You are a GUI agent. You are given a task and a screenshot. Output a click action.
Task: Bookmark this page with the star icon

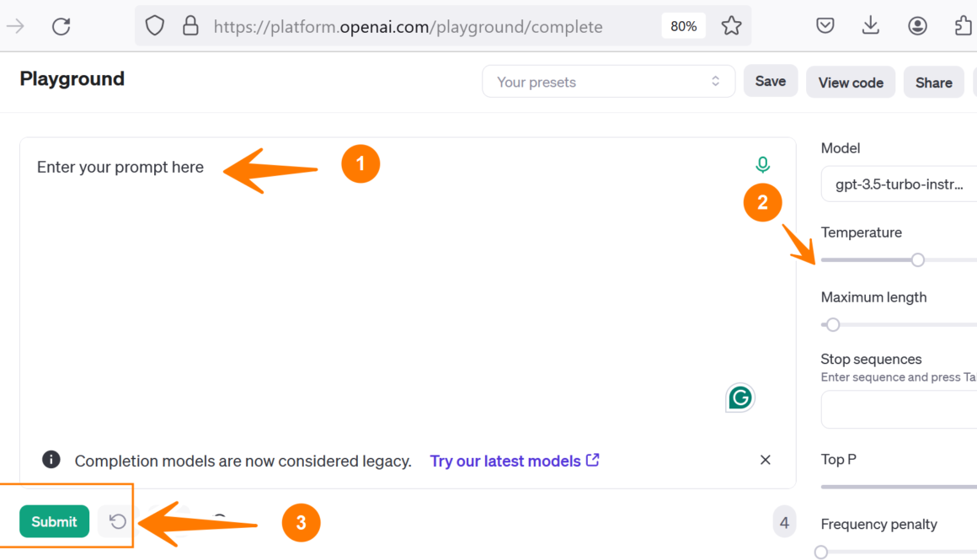pos(731,26)
